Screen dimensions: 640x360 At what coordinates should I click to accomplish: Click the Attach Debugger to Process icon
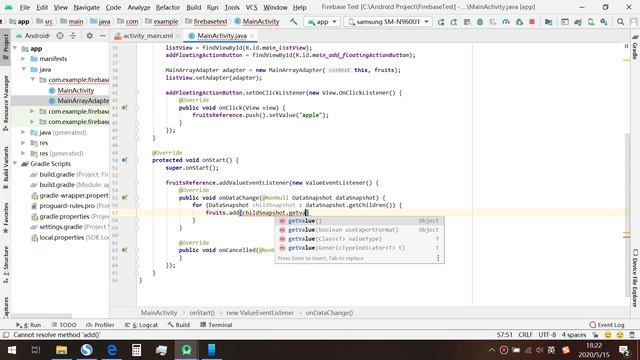(519, 22)
